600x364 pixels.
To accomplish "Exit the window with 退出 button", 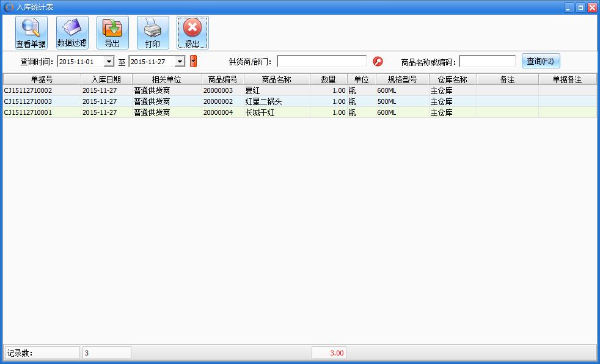I will (193, 32).
